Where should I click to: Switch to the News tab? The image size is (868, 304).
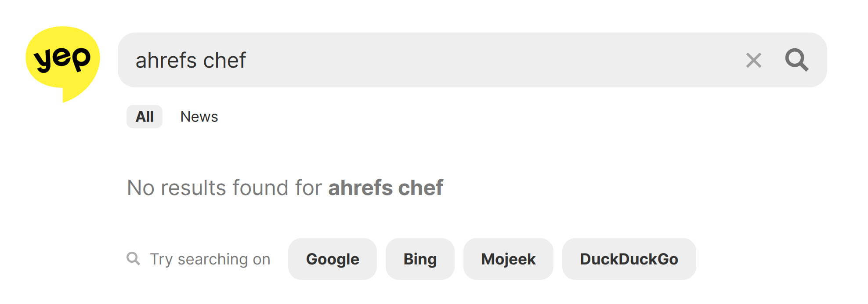pyautogui.click(x=199, y=117)
